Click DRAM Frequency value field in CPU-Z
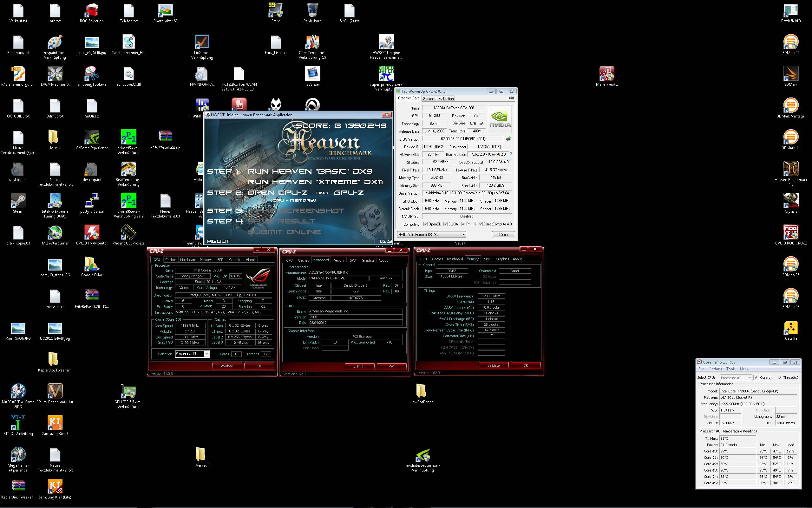The width and height of the screenshot is (812, 508). [491, 296]
